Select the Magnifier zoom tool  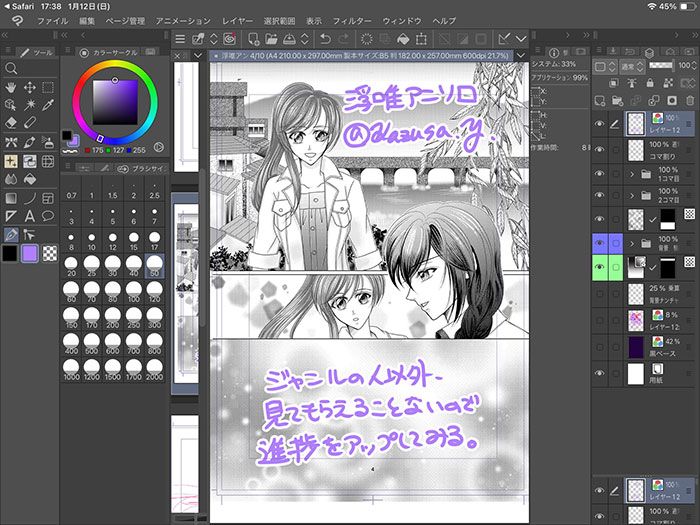pos(11,68)
